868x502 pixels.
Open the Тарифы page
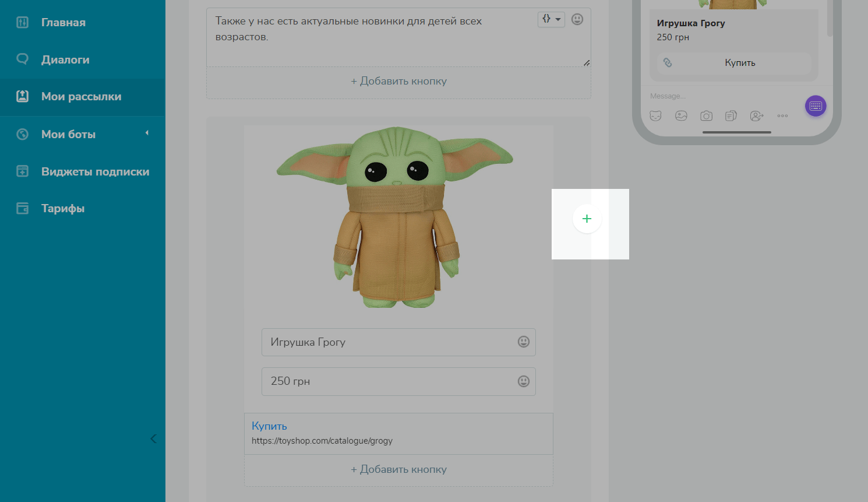63,208
